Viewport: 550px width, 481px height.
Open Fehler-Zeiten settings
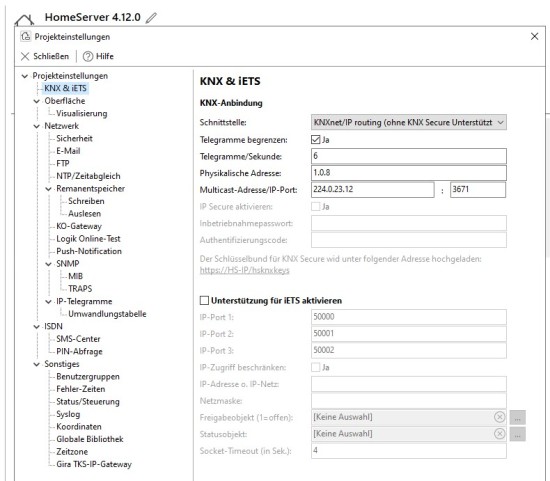[x=81, y=389]
